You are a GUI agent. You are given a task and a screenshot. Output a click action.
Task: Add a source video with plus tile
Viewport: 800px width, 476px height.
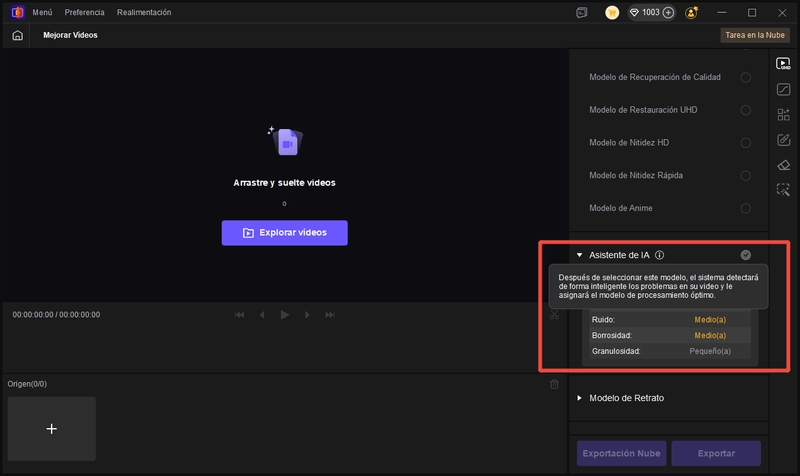click(x=52, y=429)
